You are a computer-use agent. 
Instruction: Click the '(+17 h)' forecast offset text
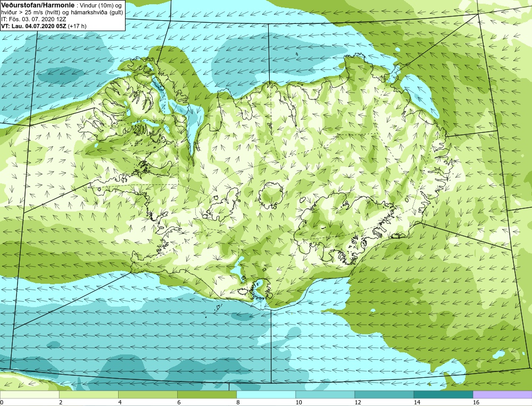coord(77,26)
